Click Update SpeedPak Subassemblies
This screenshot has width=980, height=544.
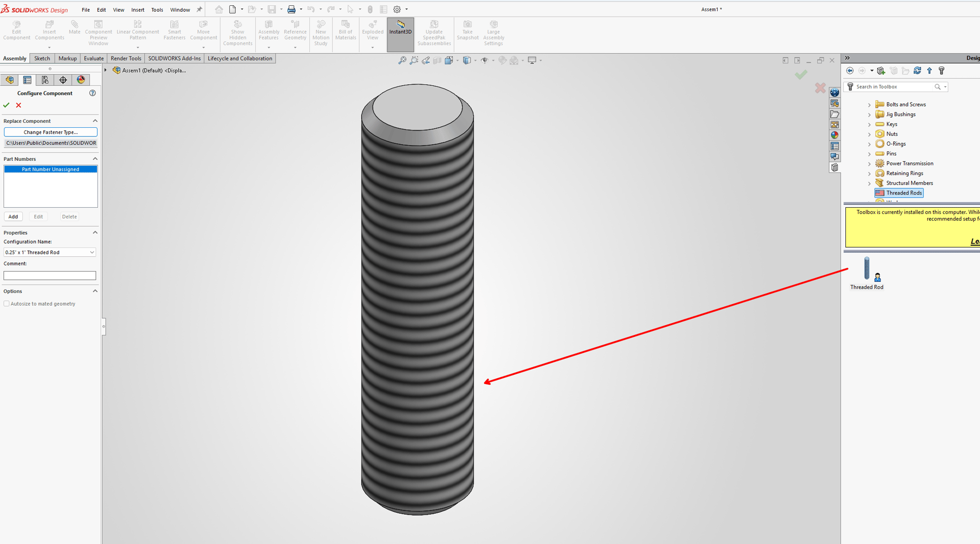pos(434,33)
